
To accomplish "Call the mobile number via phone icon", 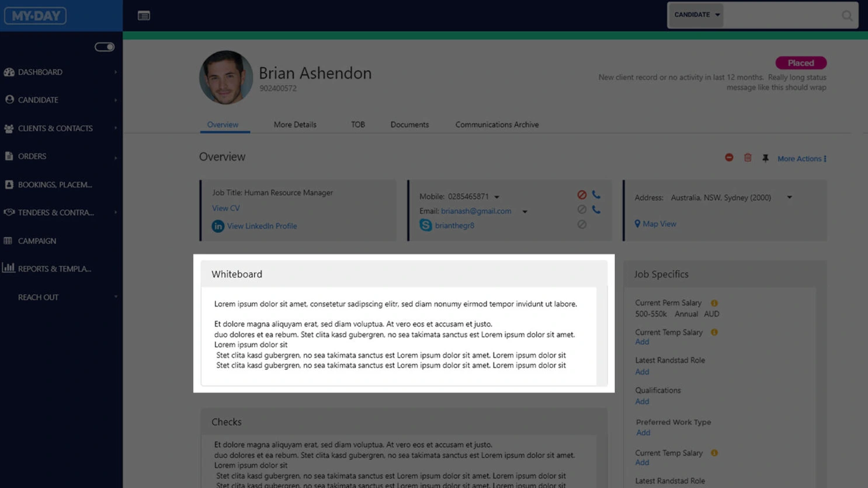I will (x=596, y=195).
